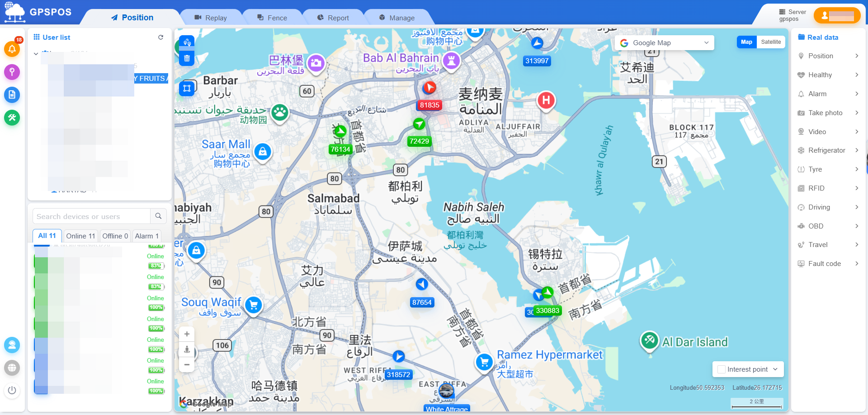
Task: Open the Google Map provider dropdown
Action: (664, 43)
